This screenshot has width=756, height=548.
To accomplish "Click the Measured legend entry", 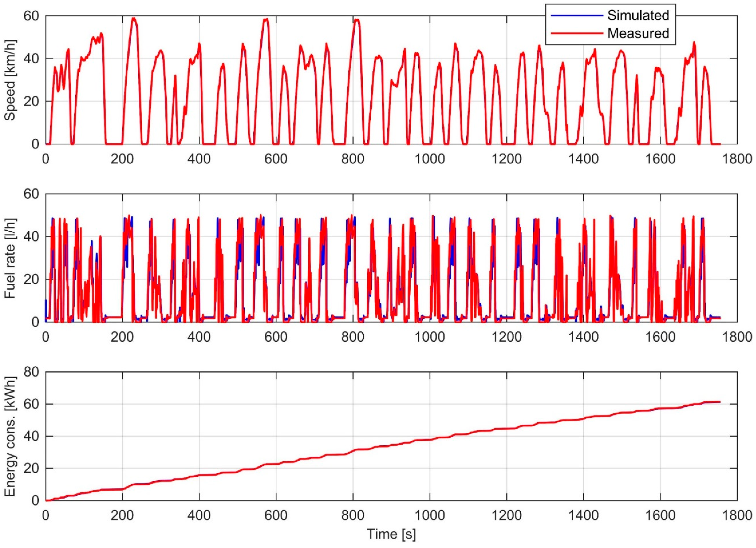I will tap(638, 33).
